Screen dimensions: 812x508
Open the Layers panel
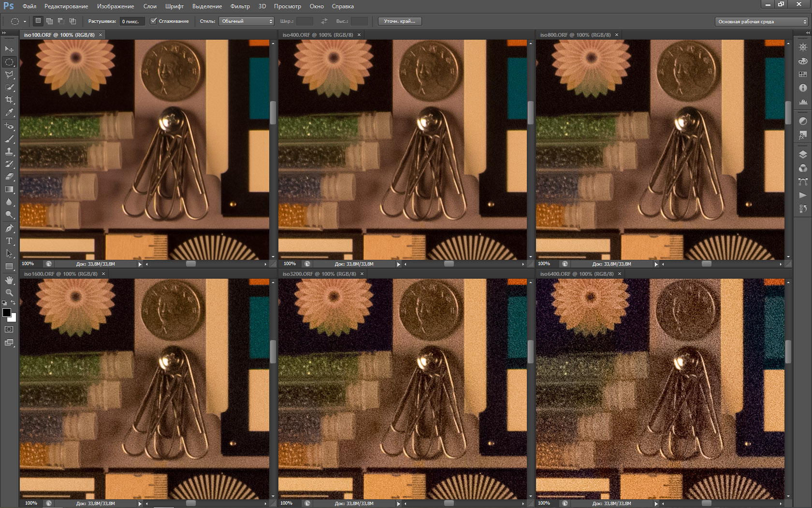coord(803,155)
